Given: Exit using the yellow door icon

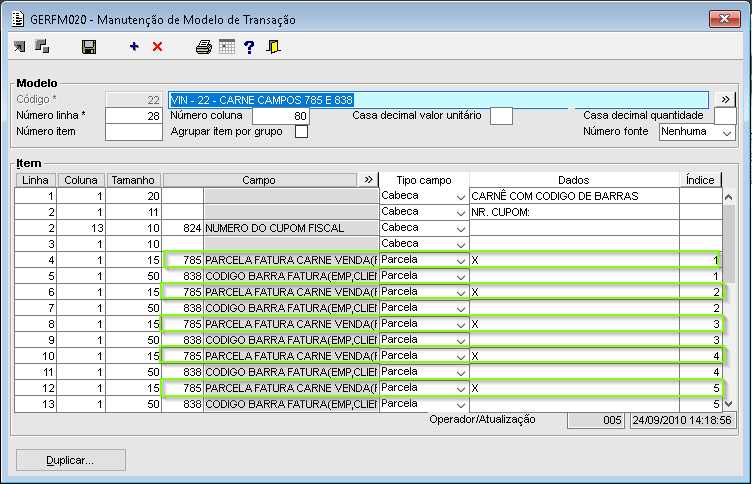Looking at the screenshot, I should coord(273,47).
